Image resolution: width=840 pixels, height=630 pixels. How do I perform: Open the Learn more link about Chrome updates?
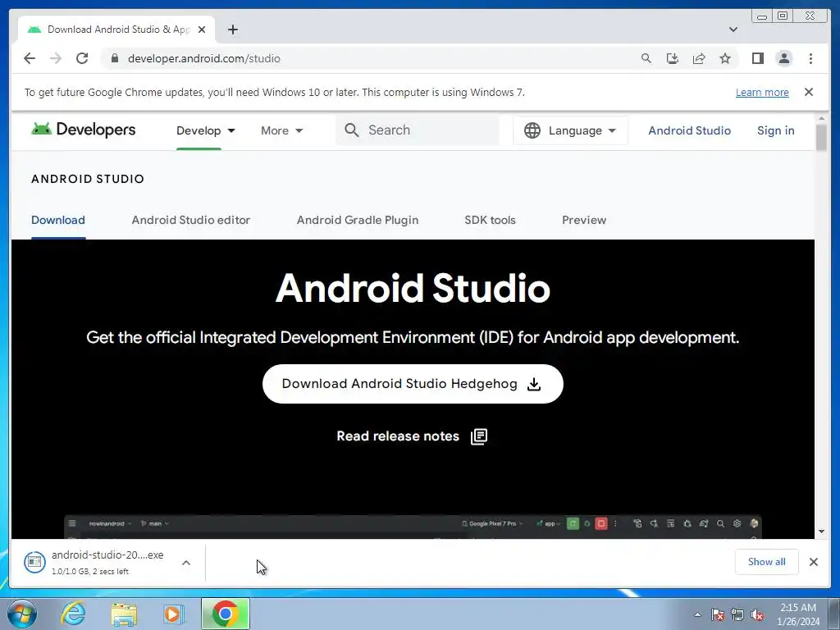coord(762,92)
